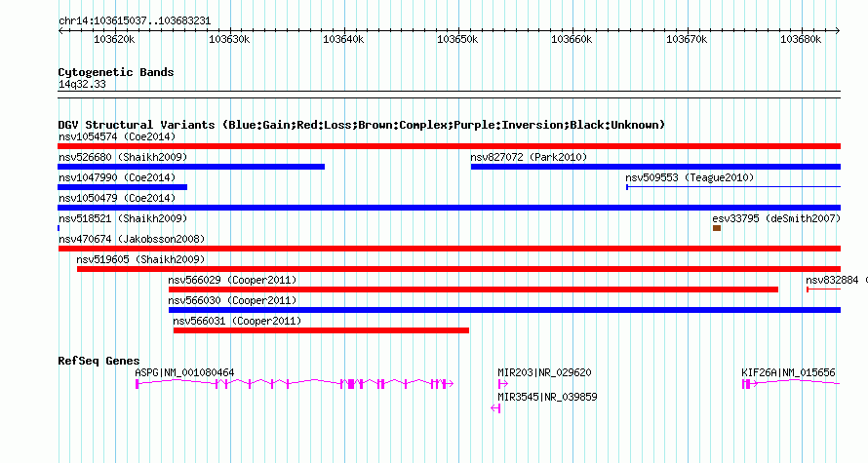Screen dimensions: 868x463
Task: Click the 14q32.33 cytogenetic band bar
Action: pyautogui.click(x=449, y=95)
